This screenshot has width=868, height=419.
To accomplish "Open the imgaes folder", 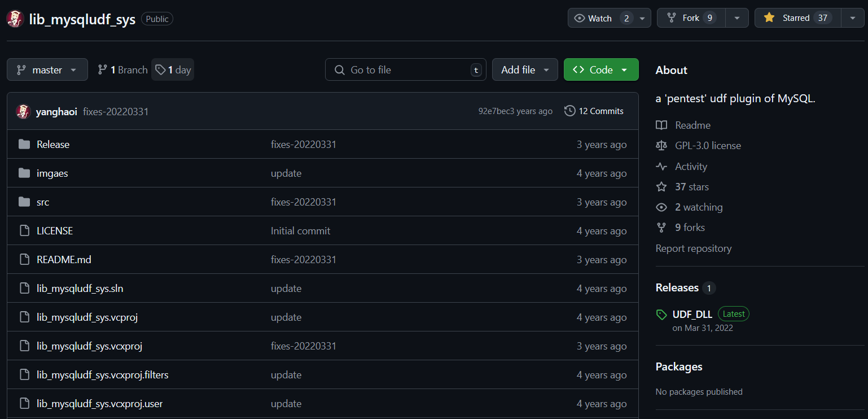I will (x=52, y=173).
